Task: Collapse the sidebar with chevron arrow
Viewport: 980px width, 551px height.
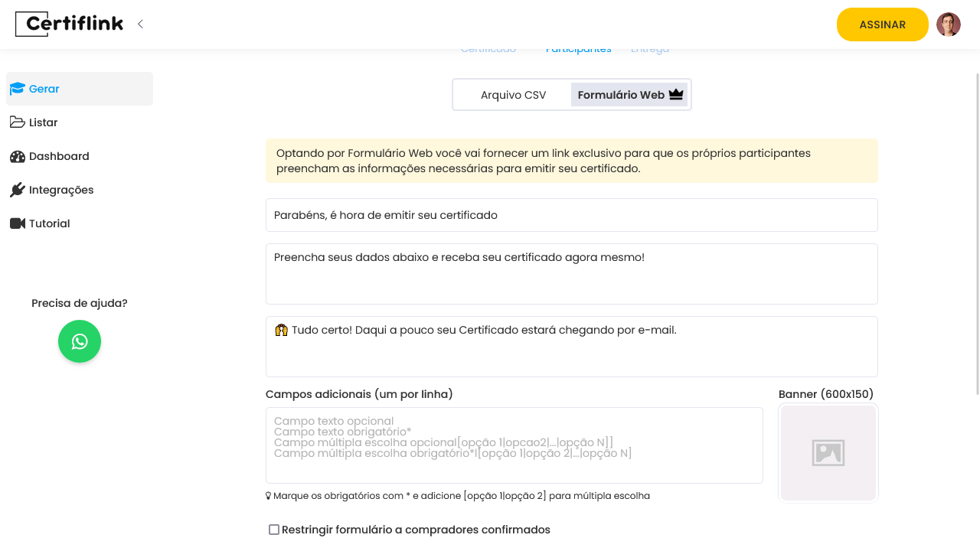Action: 140,24
